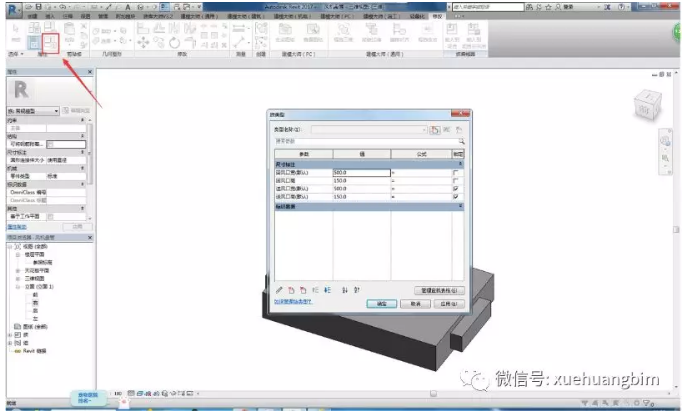Screen dimensions: 685x414
Task: Uncheck lock checkbox of second 150.0 parameter row
Action: pos(456,197)
